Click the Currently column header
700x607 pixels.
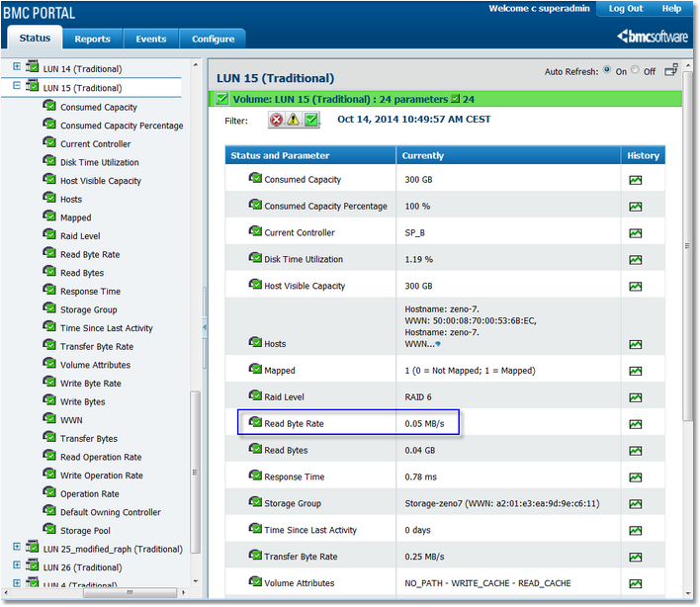(x=508, y=156)
